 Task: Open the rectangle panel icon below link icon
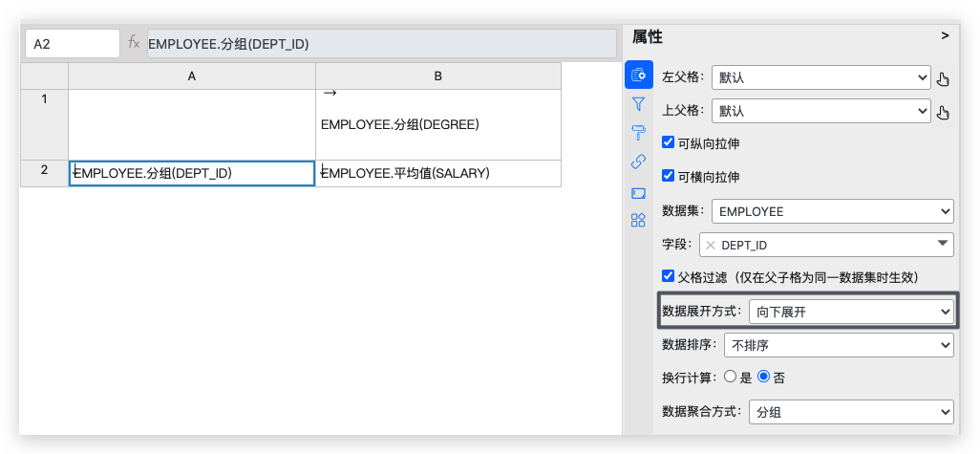[x=638, y=193]
